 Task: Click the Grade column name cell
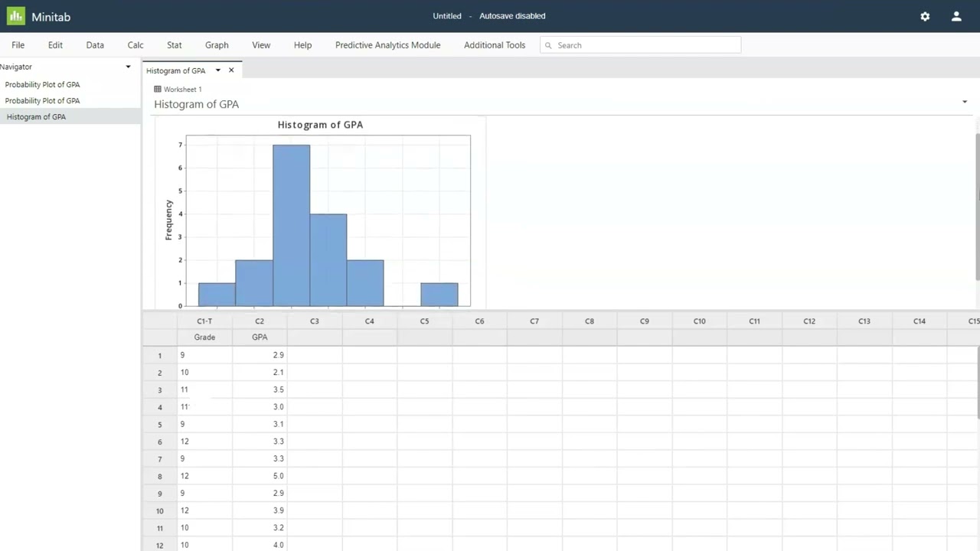pos(204,337)
